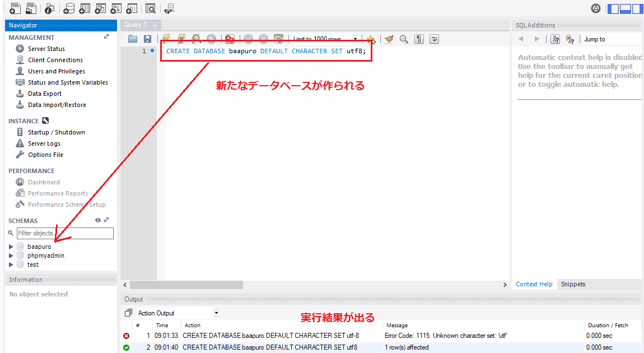The image size is (644, 353).
Task: Open Client Connections
Action: click(55, 60)
